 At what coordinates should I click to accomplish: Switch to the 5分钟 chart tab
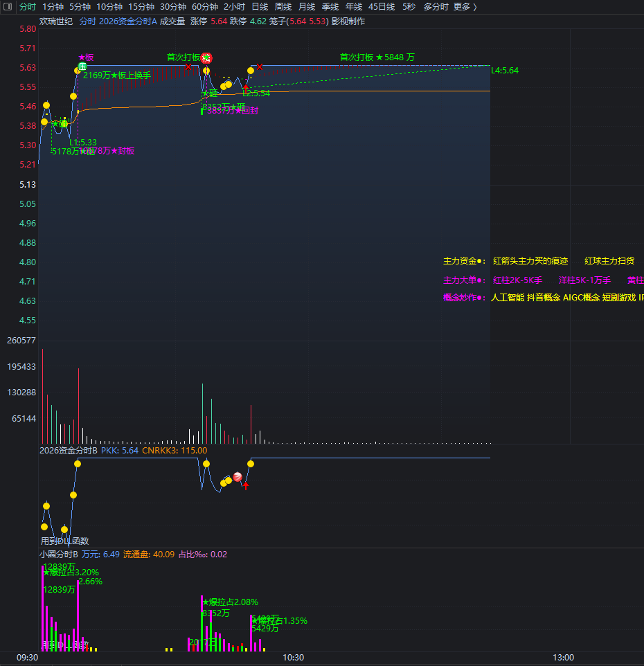[x=80, y=7]
